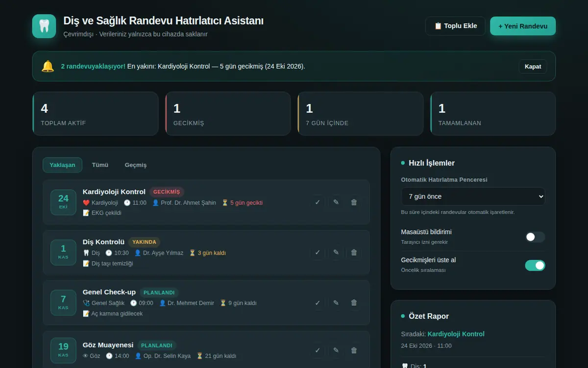
Task: Dismiss the reminder banner with Kapat
Action: pos(533,66)
